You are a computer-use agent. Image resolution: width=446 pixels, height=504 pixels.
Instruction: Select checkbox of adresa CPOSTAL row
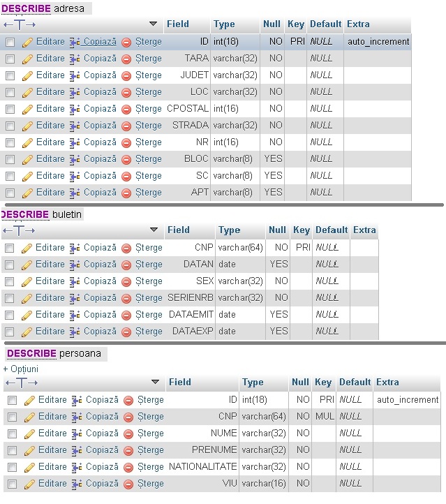(10, 109)
